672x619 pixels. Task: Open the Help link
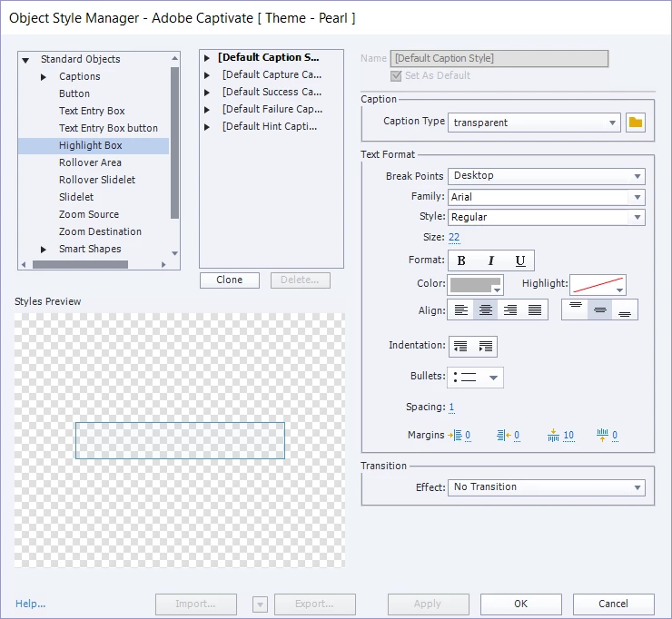point(31,604)
